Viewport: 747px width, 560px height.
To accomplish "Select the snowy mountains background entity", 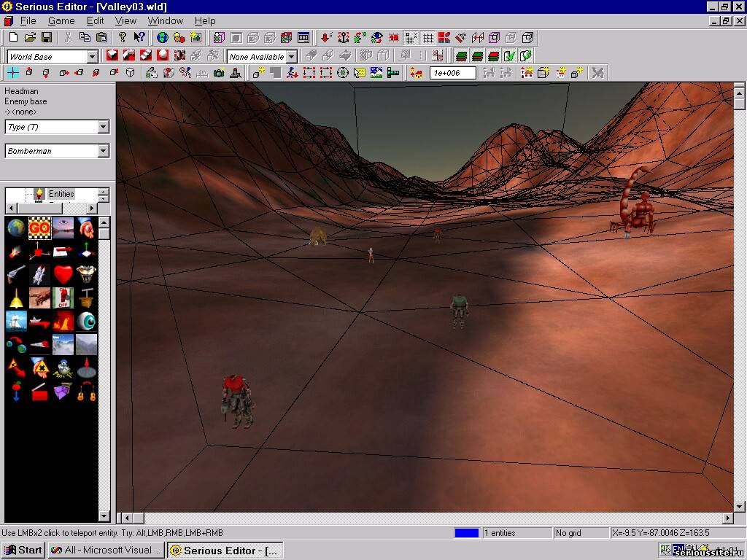I will tap(63, 344).
